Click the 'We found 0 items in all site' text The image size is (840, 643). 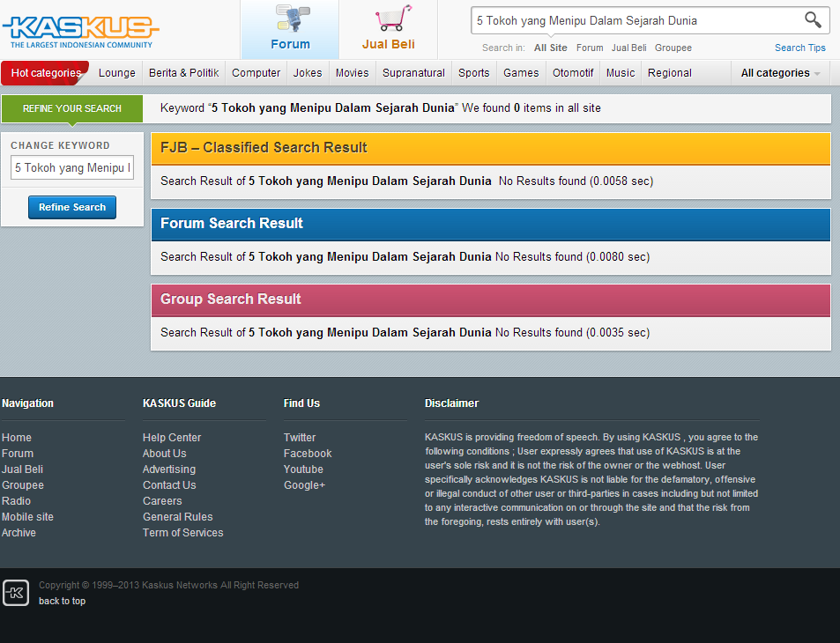532,108
